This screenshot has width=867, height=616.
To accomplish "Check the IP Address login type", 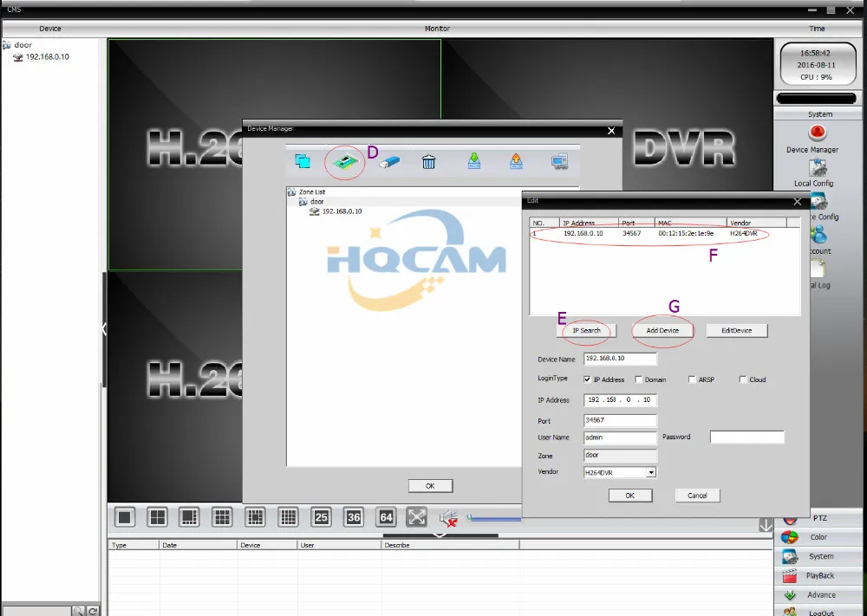I will click(x=587, y=379).
